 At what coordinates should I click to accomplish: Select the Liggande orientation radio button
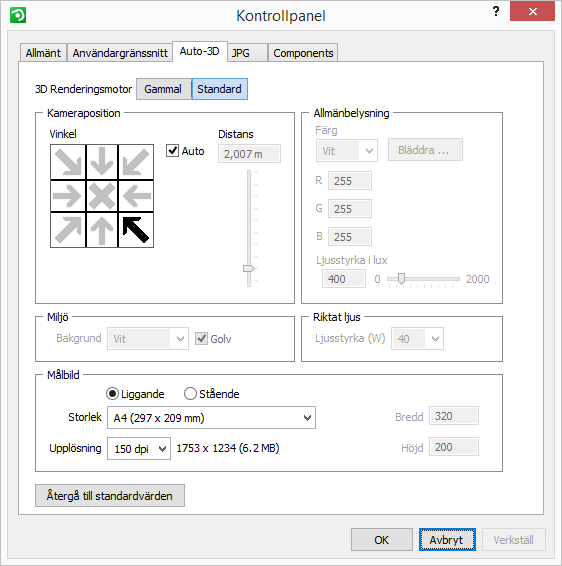pyautogui.click(x=112, y=393)
